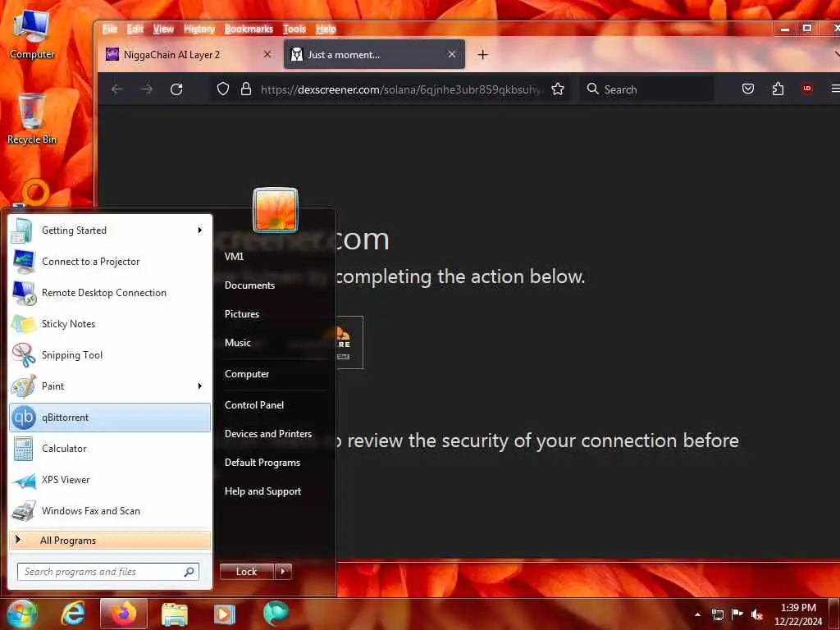This screenshot has height=630, width=840.
Task: Open Devices and Printers
Action: [268, 434]
